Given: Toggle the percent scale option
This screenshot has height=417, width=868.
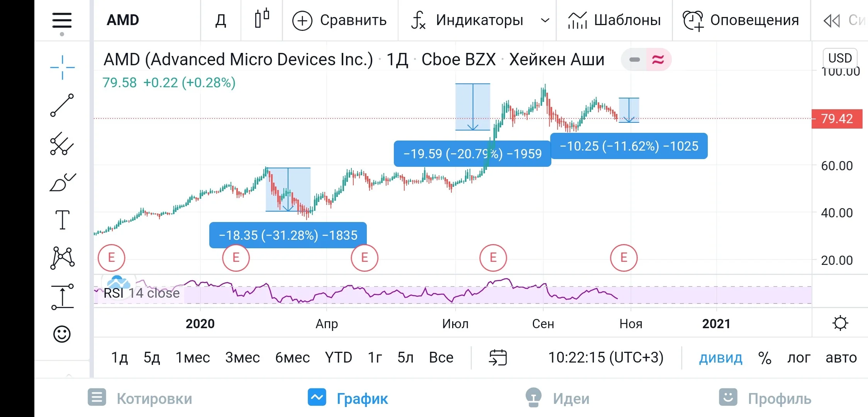Looking at the screenshot, I should 765,358.
